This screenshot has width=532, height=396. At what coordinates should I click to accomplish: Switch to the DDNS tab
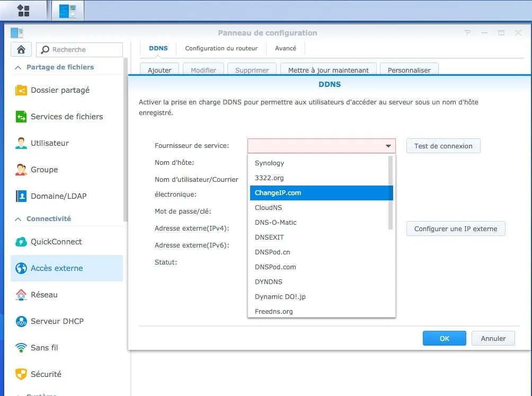[x=158, y=48]
